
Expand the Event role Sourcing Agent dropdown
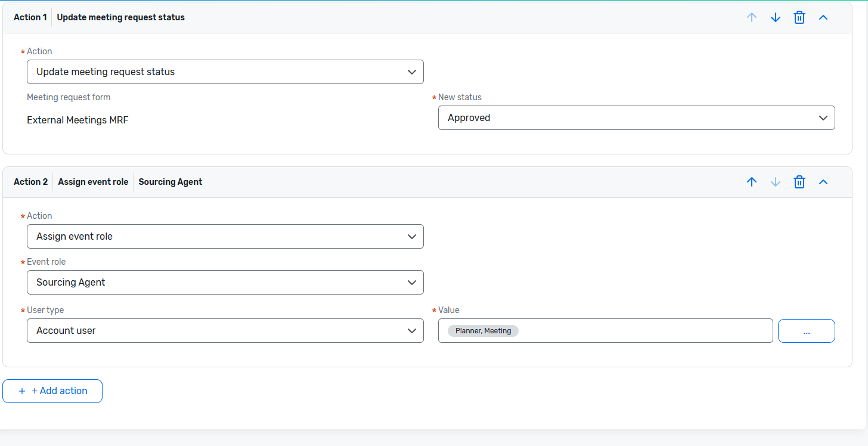(225, 282)
